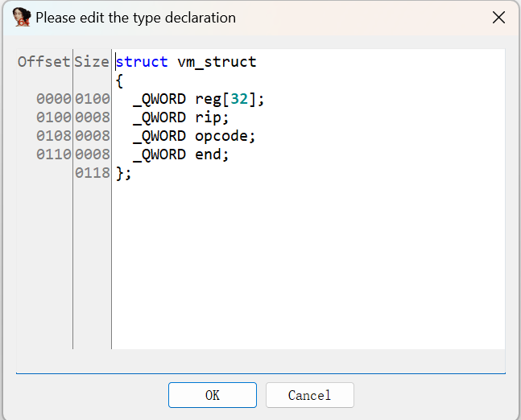521x420 pixels.
Task: Click the array size number 32
Action: [x=239, y=99]
